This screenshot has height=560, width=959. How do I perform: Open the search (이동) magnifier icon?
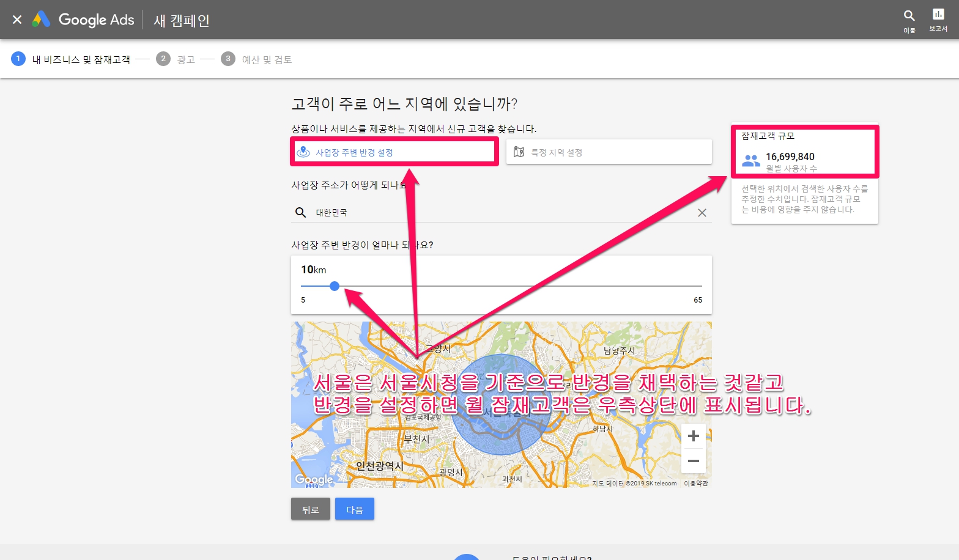tap(909, 16)
